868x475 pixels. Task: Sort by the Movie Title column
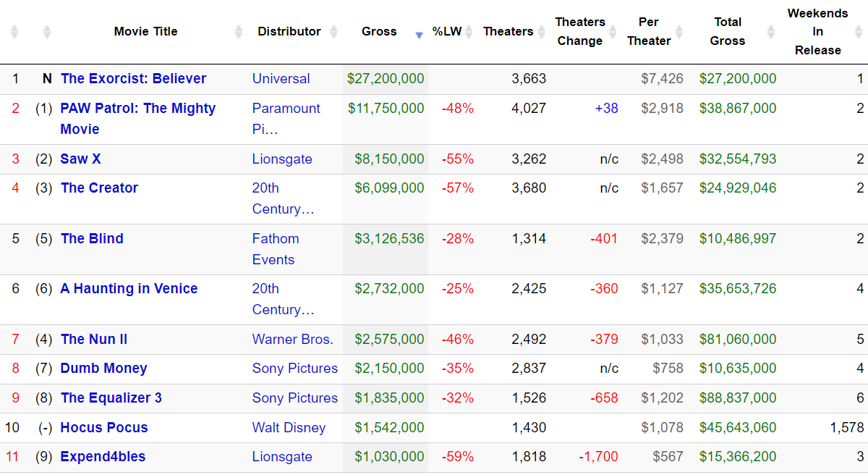[x=145, y=32]
